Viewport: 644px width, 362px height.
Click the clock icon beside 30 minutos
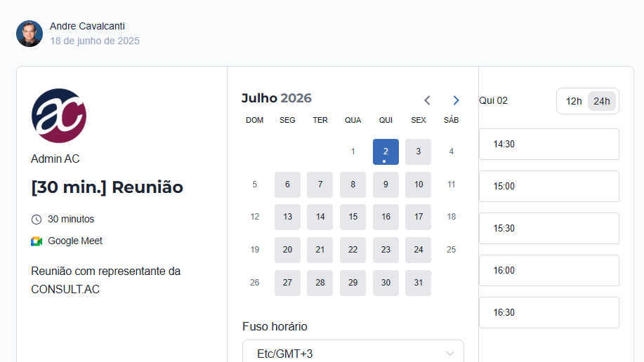(37, 220)
